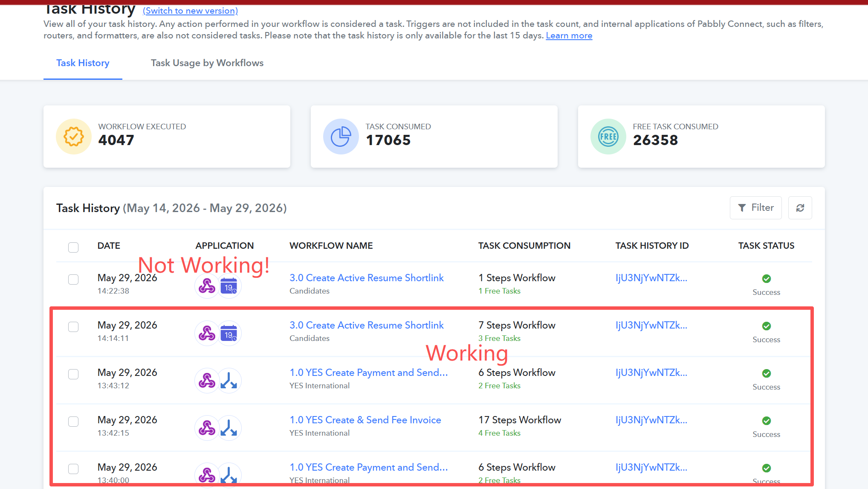Image resolution: width=868 pixels, height=489 pixels.
Task: Click success checkmark in 14:22:38 row
Action: pos(766,279)
